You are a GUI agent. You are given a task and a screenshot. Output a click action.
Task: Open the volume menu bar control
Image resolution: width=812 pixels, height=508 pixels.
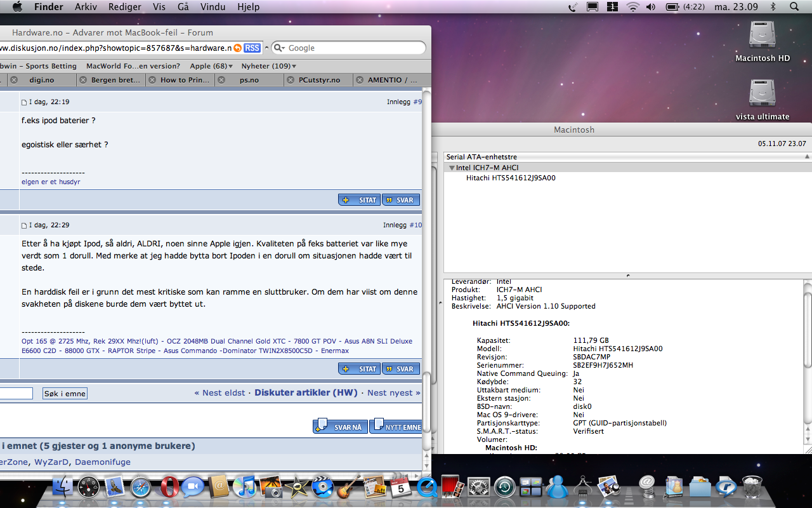pyautogui.click(x=651, y=7)
